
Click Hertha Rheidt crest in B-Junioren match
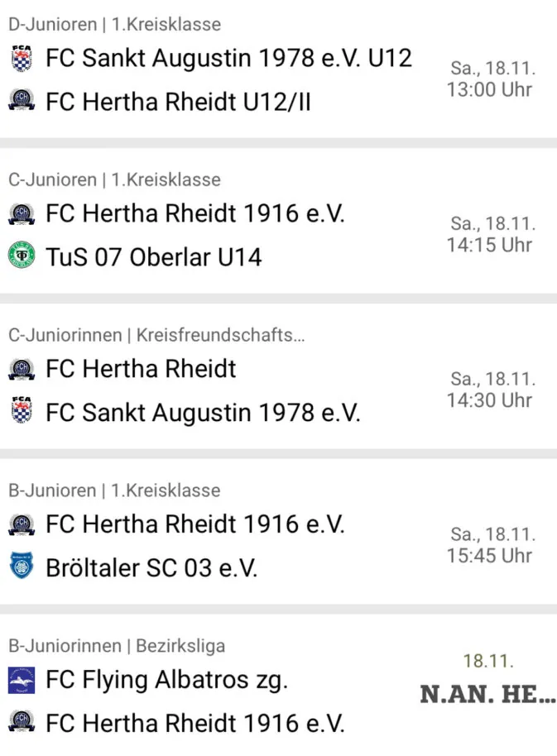pos(22,524)
